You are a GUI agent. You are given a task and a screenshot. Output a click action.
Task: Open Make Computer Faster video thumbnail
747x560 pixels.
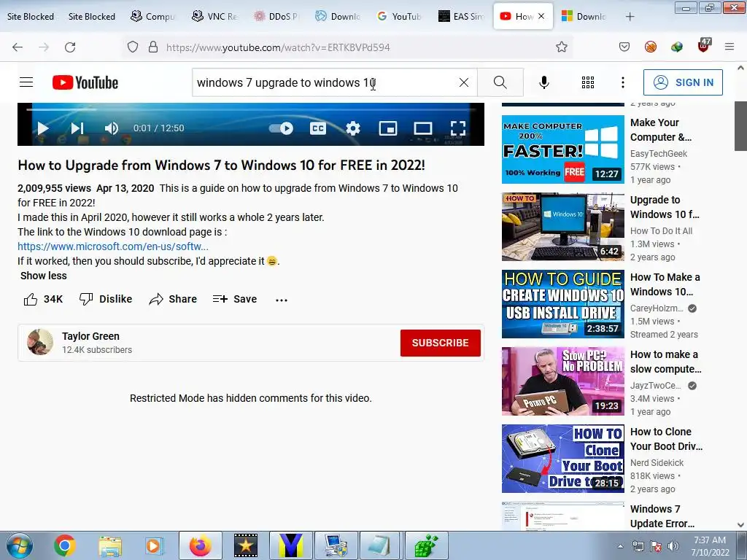tap(562, 149)
